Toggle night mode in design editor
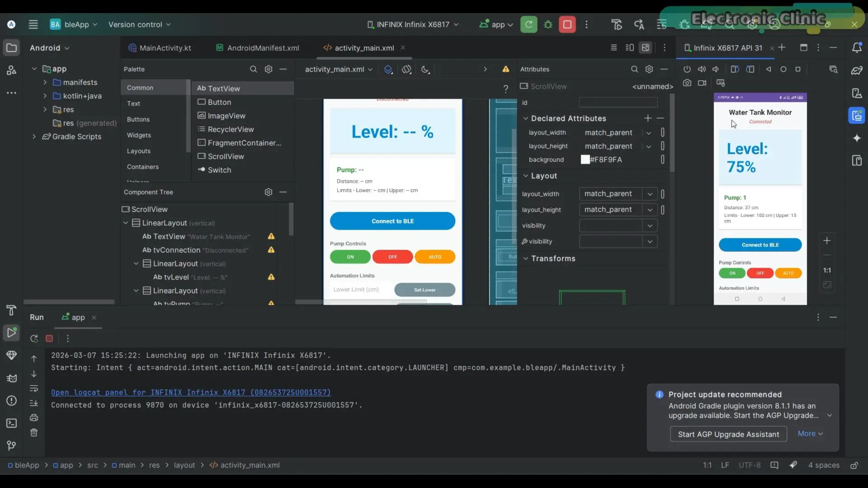 coord(425,69)
